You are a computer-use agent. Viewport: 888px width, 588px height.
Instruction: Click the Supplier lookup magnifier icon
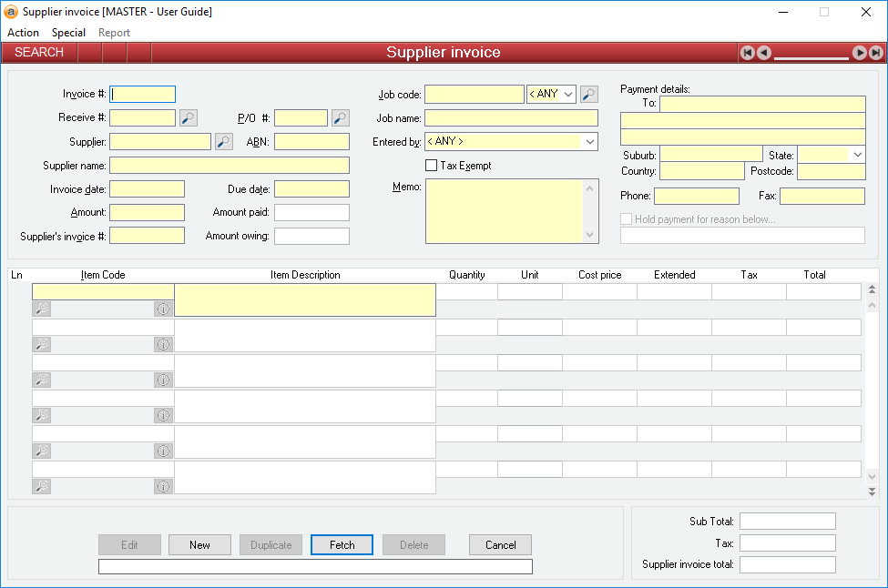click(223, 141)
